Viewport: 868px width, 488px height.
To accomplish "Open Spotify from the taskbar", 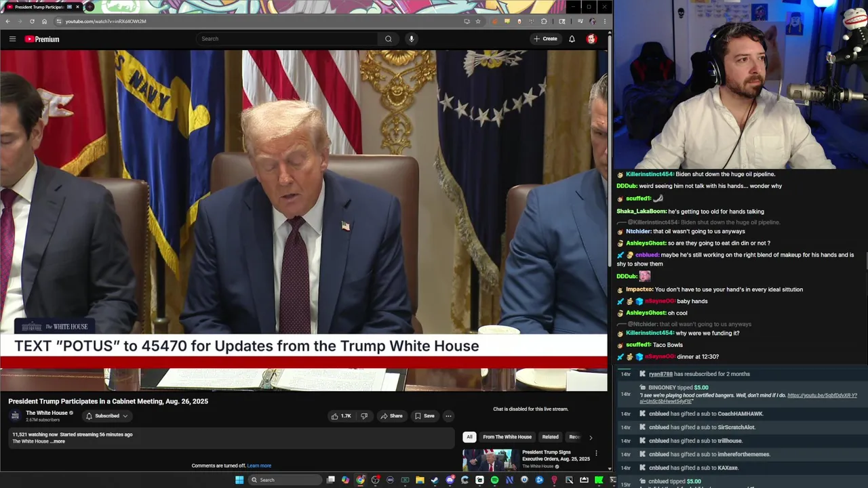I will pos(494,480).
